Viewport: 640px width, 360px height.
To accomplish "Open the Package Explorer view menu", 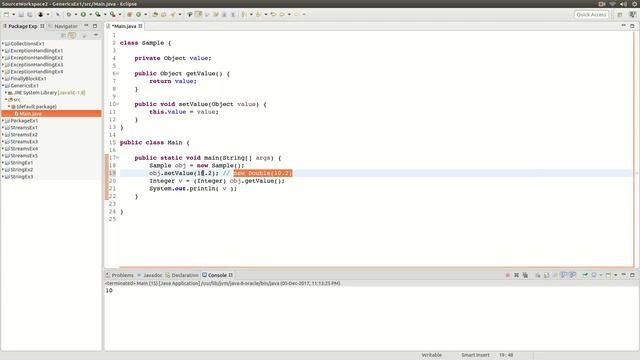I will click(x=96, y=35).
